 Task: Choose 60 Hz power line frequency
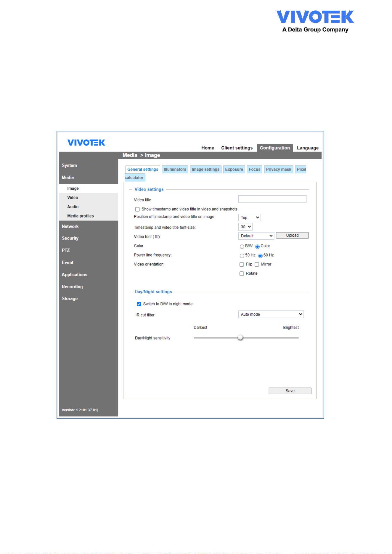click(x=260, y=256)
